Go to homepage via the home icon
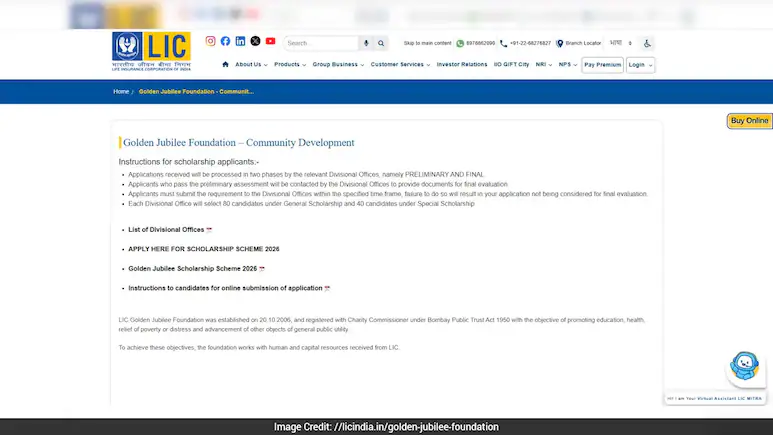Viewport: 773px width, 435px height. pos(225,65)
